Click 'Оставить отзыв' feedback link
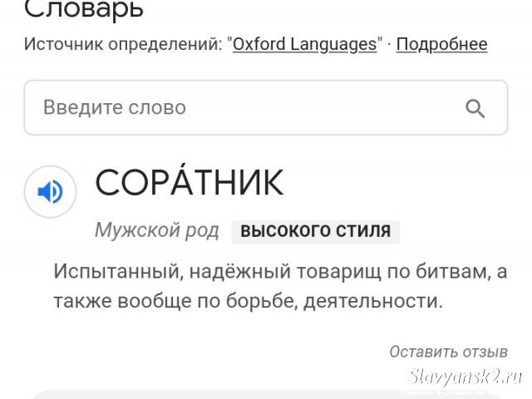The width and height of the screenshot is (532, 399). point(448,352)
